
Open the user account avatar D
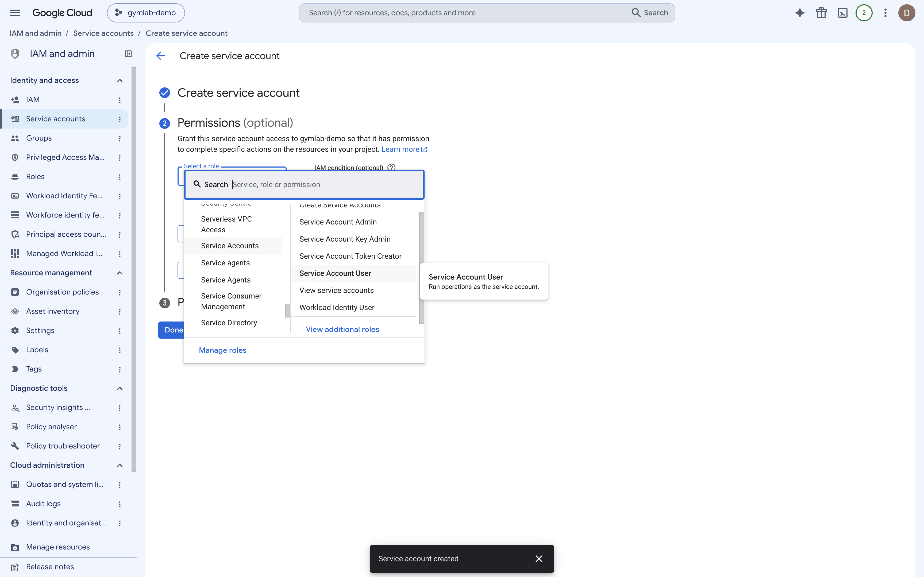pyautogui.click(x=906, y=13)
